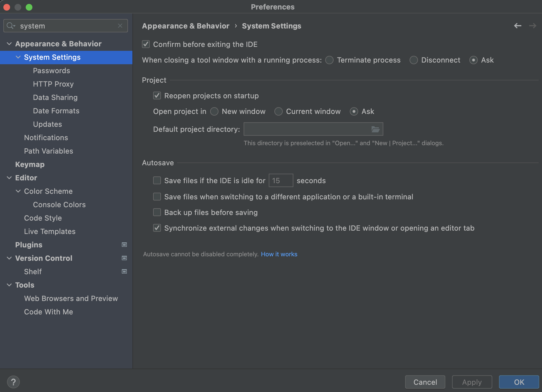
Task: Select Terminate process radio option
Action: [329, 60]
